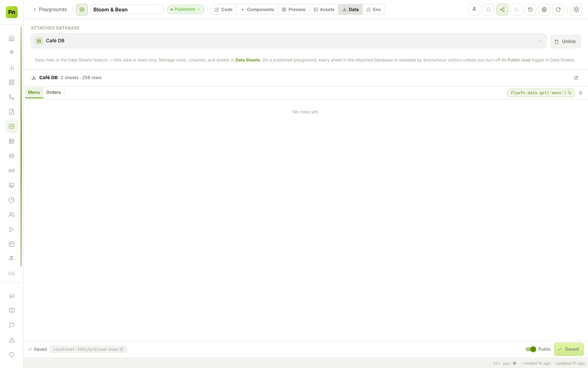This screenshot has height=368, width=588.
Task: Open the chat feedback icon
Action: click(x=12, y=325)
